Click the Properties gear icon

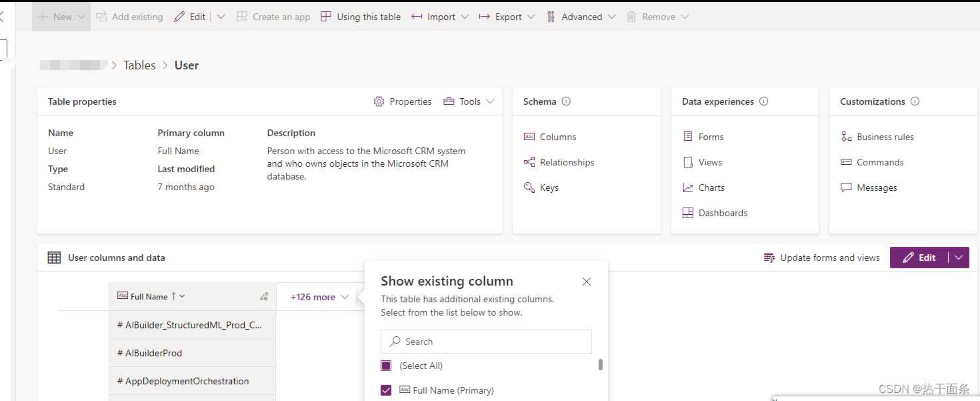pos(379,101)
